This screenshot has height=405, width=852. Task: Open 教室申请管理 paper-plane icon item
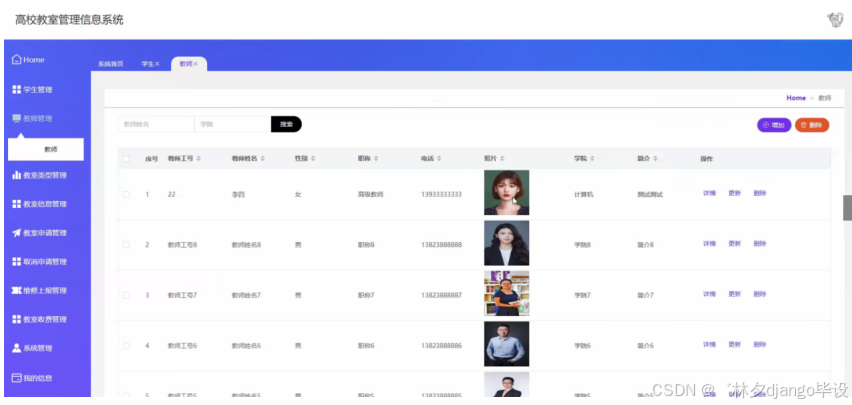[x=16, y=233]
